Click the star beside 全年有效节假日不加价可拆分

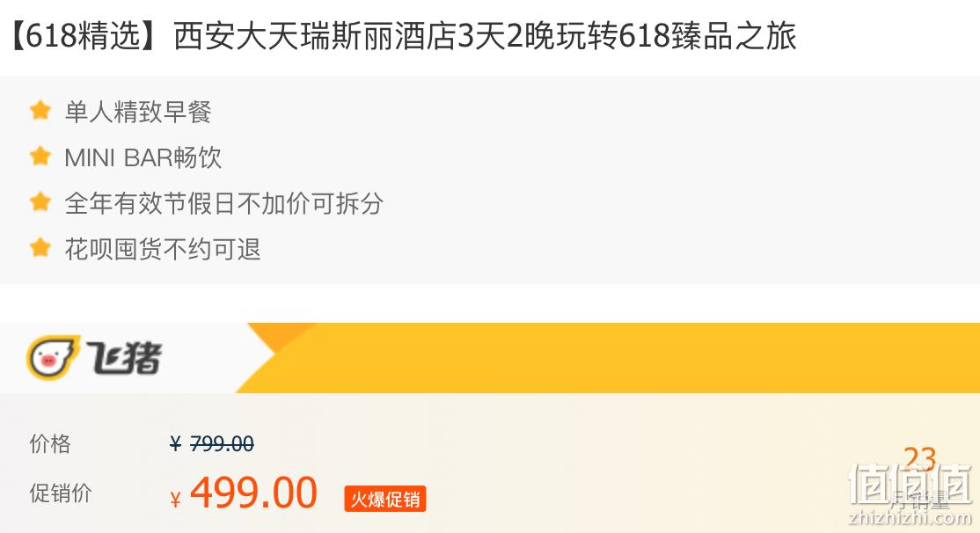click(40, 201)
